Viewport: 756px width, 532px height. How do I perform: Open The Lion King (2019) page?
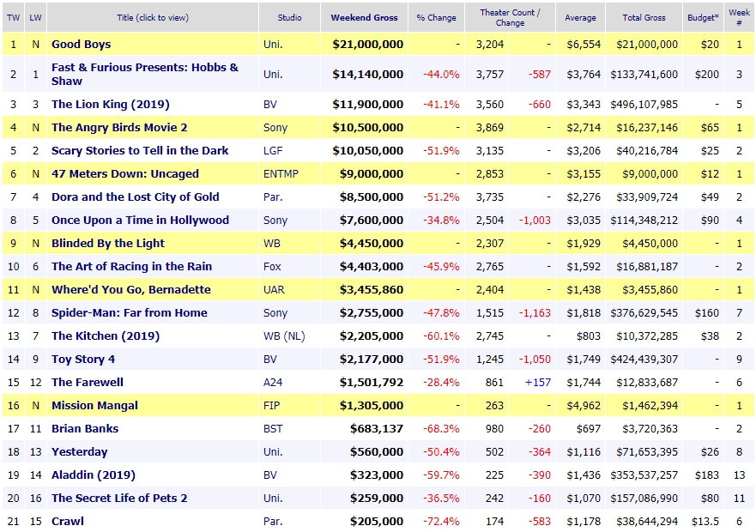point(111,105)
